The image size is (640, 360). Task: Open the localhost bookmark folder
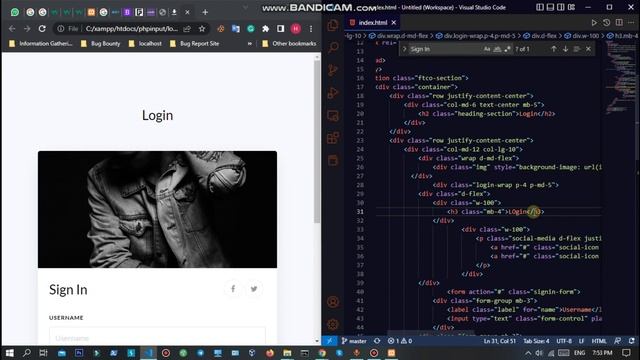[x=145, y=43]
